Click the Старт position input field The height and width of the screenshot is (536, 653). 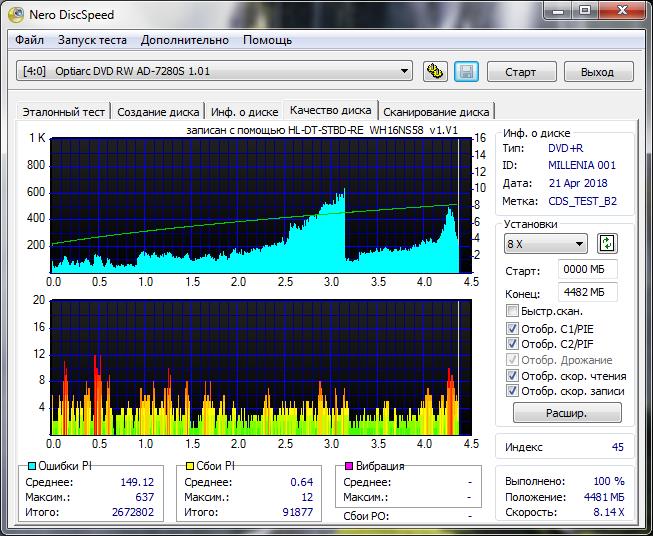click(588, 270)
